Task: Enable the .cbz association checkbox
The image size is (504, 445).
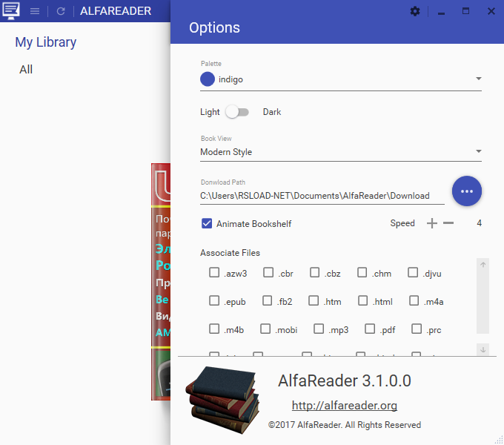Action: tap(315, 272)
